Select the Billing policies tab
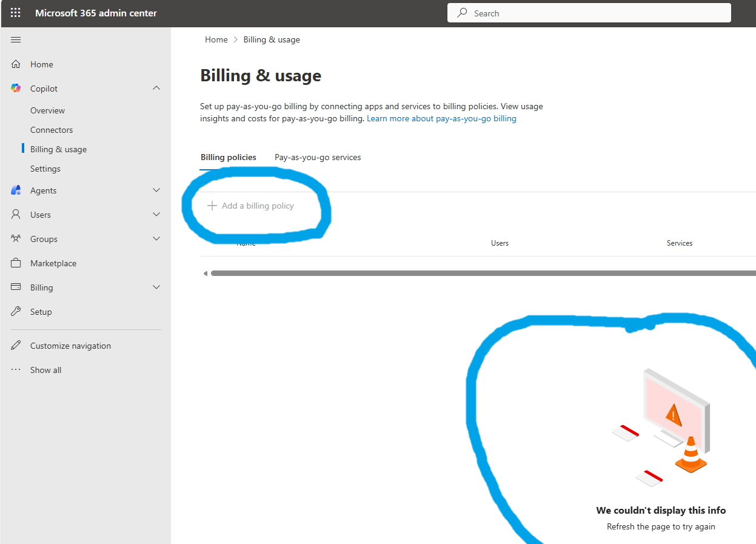This screenshot has height=544, width=756. (x=228, y=157)
